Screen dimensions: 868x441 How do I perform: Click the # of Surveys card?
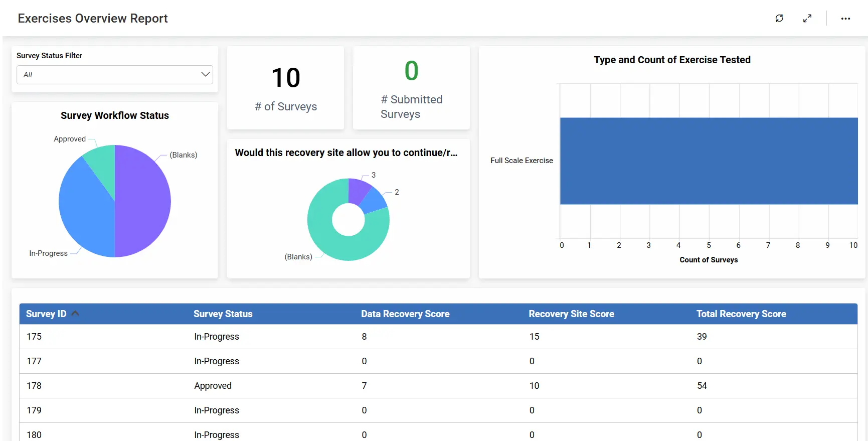coord(285,88)
